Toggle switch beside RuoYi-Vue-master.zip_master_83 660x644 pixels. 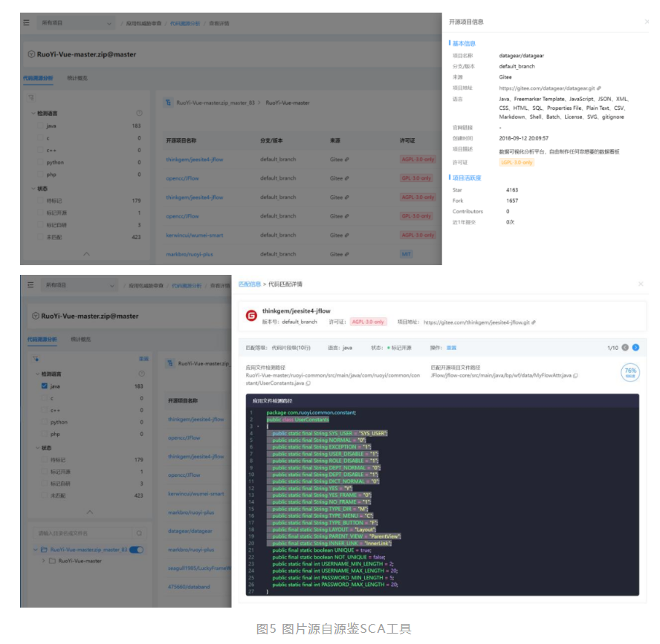coord(137,550)
